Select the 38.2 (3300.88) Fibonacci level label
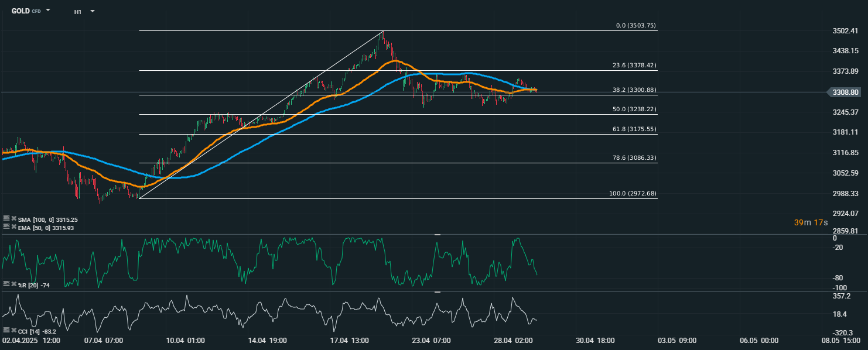Image resolution: width=868 pixels, height=350 pixels. (635, 90)
